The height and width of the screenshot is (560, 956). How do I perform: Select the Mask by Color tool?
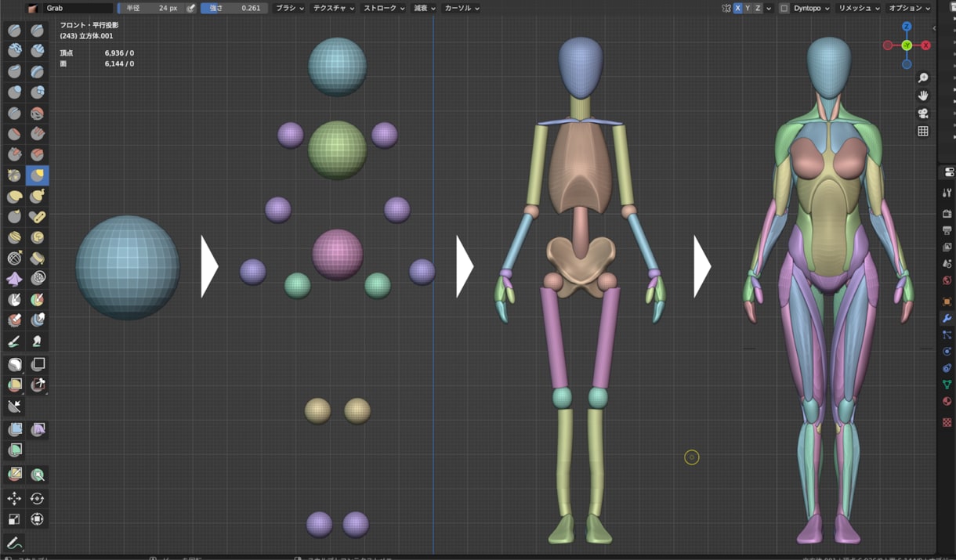[38, 475]
